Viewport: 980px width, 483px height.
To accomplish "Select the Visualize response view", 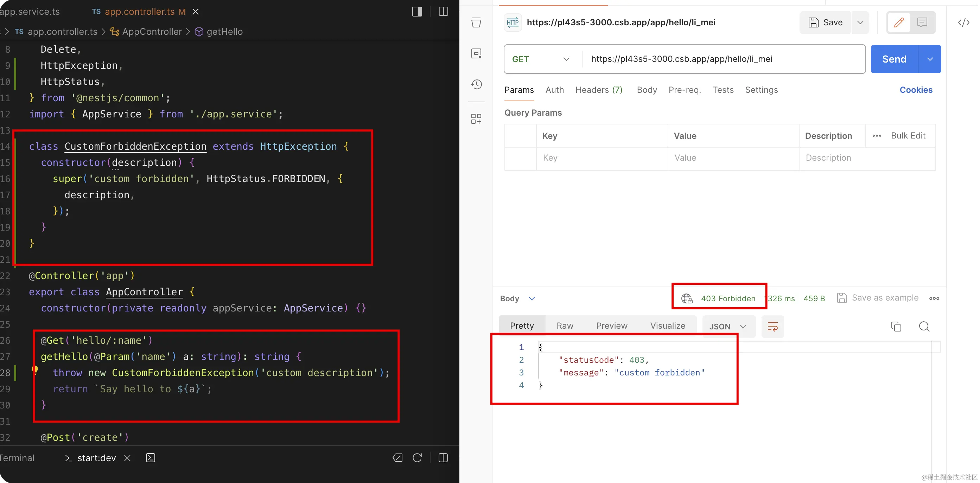I will [667, 326].
